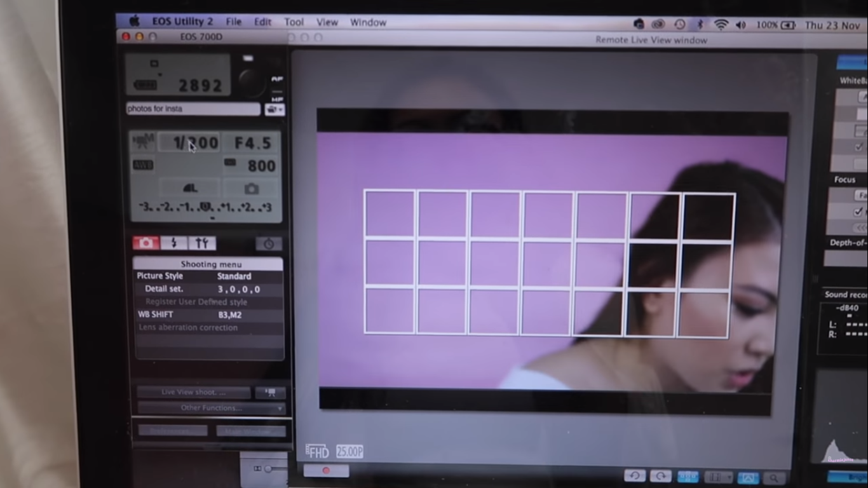Click the AWB white balance setting
Screen dimensions: 868x488
tap(142, 165)
